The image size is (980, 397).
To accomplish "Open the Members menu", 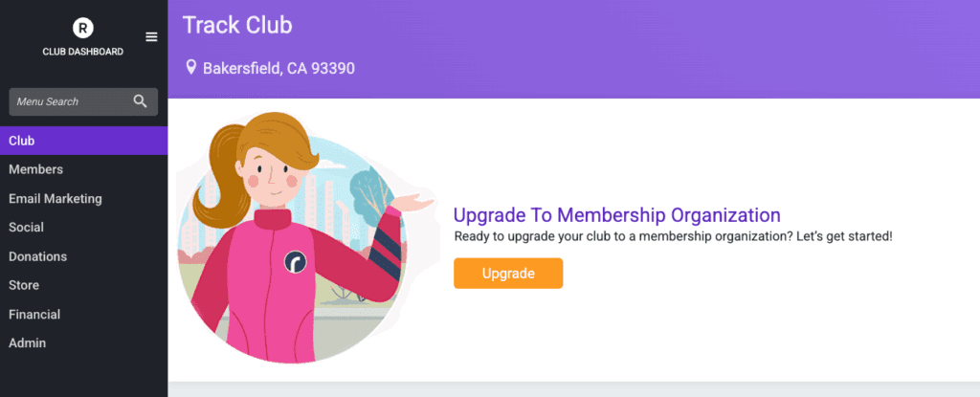I will [x=35, y=169].
